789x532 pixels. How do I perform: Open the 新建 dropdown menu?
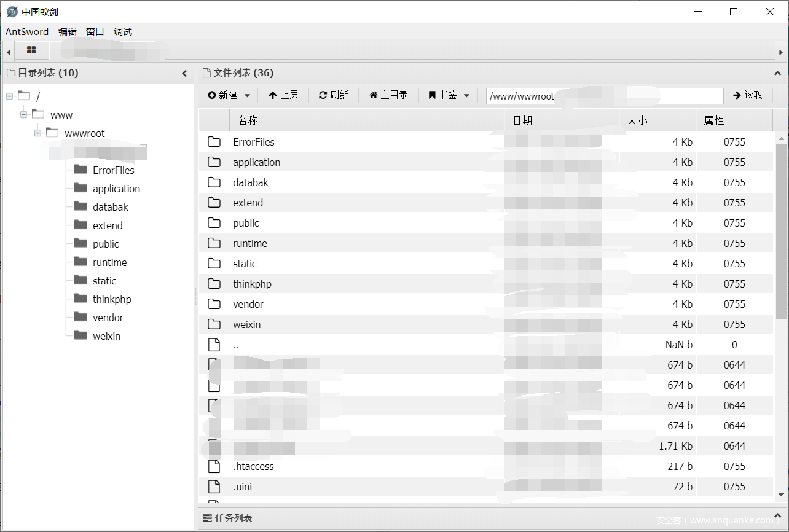(229, 95)
